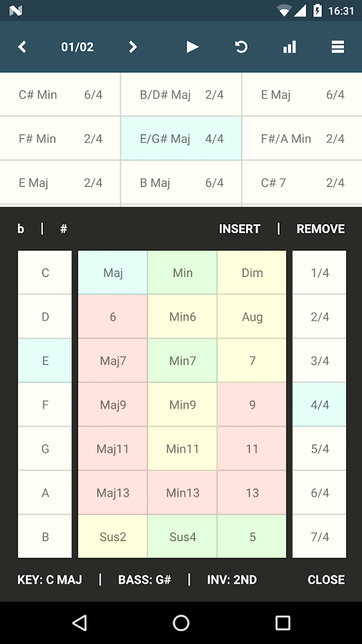Image resolution: width=362 pixels, height=644 pixels.
Task: Choose the Min7 chord type tile
Action: pyautogui.click(x=182, y=361)
